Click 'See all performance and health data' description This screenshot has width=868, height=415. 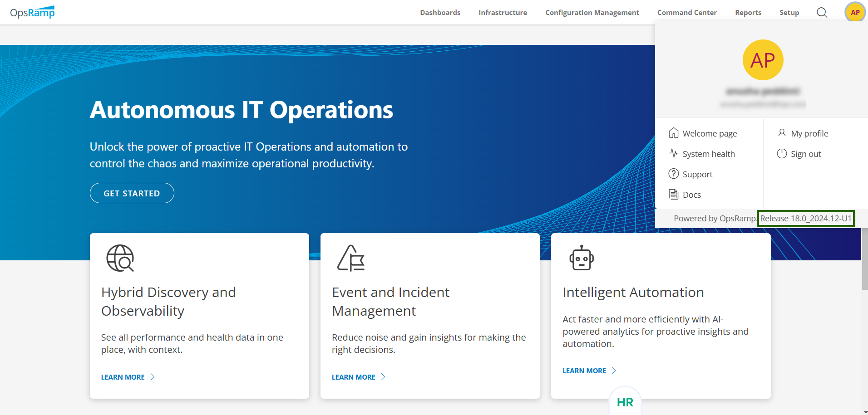click(192, 343)
